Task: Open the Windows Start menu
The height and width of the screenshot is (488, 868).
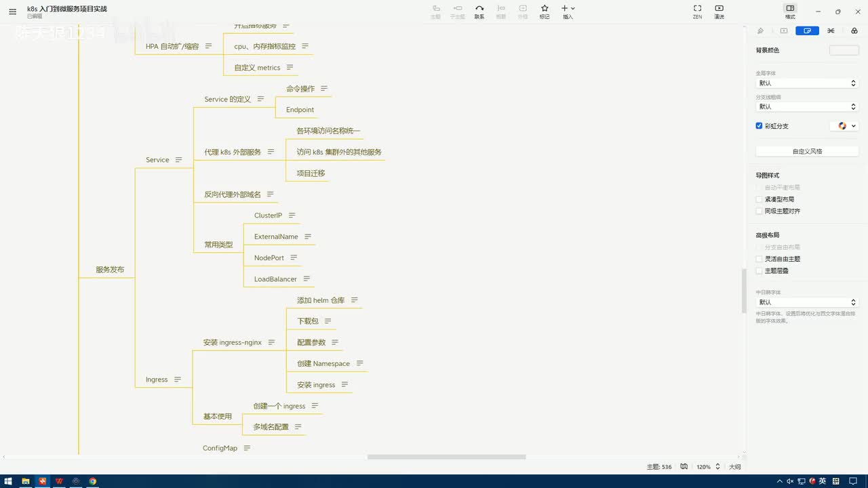Action: point(7,481)
